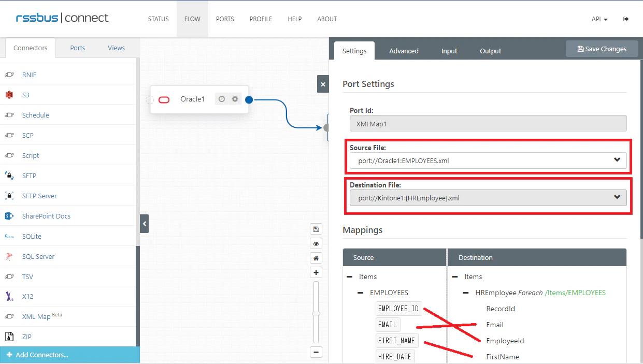
Task: Go to rssbus connect home logo
Action: coord(62,18)
